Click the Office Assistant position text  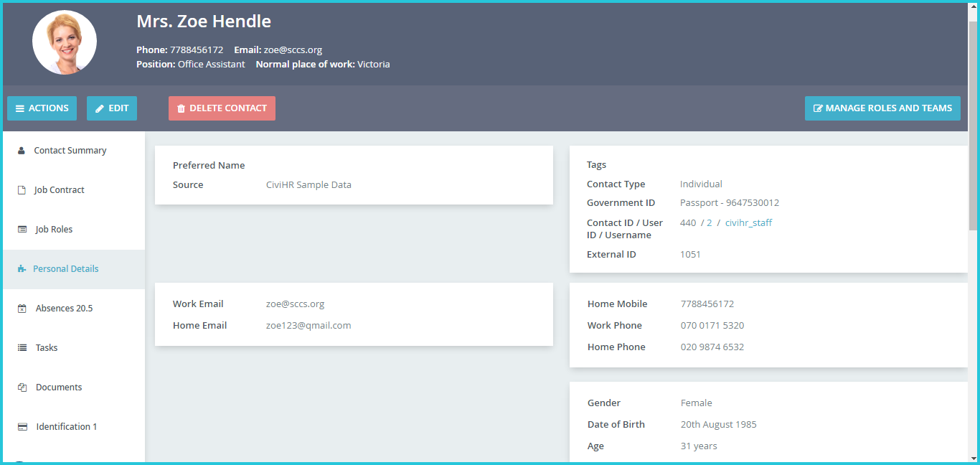point(212,65)
